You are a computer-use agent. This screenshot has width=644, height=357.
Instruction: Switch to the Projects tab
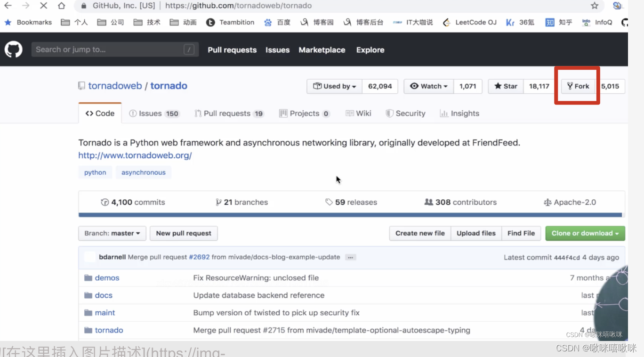point(305,114)
